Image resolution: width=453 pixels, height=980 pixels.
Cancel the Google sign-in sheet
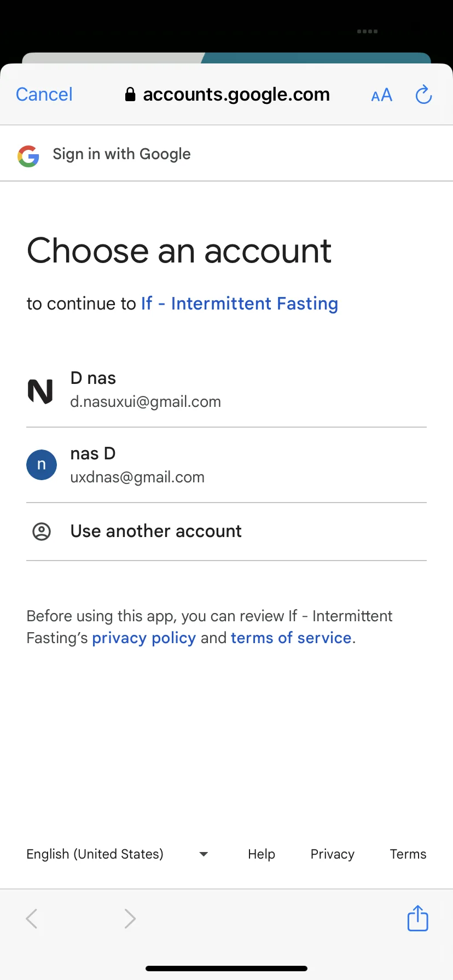coord(44,94)
